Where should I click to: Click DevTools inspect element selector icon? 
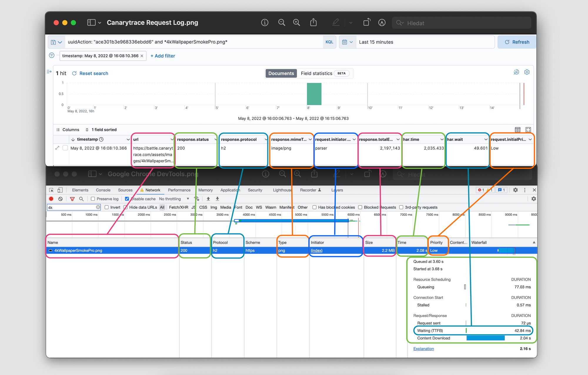[x=51, y=190]
